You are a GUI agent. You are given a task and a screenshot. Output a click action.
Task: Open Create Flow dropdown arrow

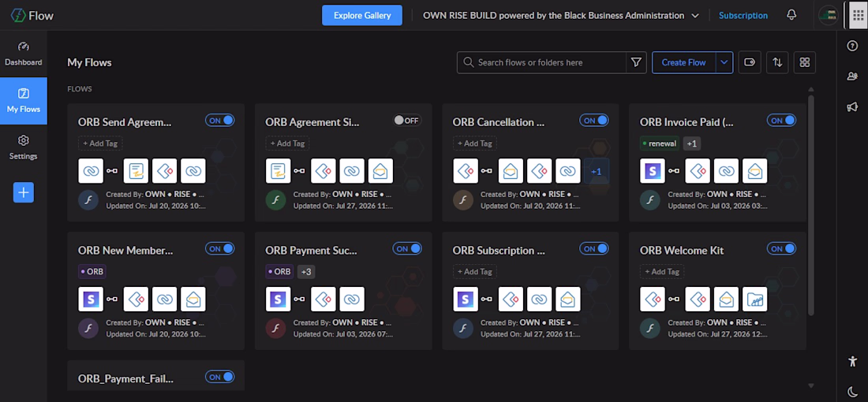pyautogui.click(x=724, y=62)
